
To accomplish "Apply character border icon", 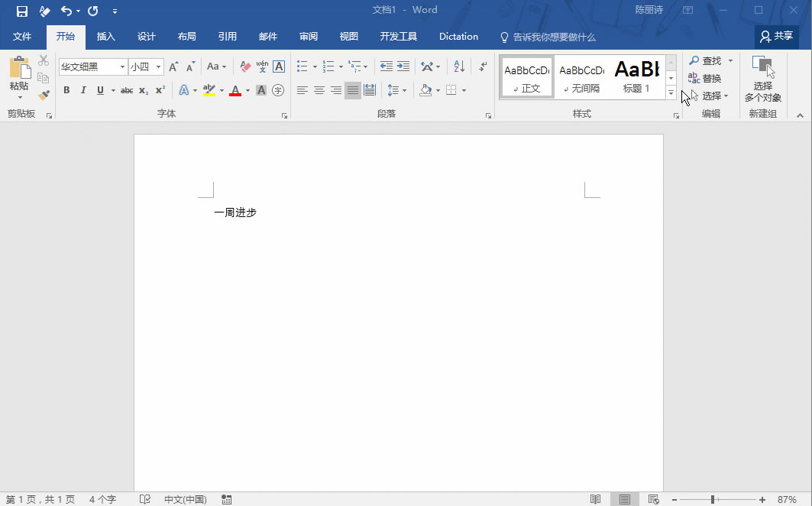I will point(279,66).
